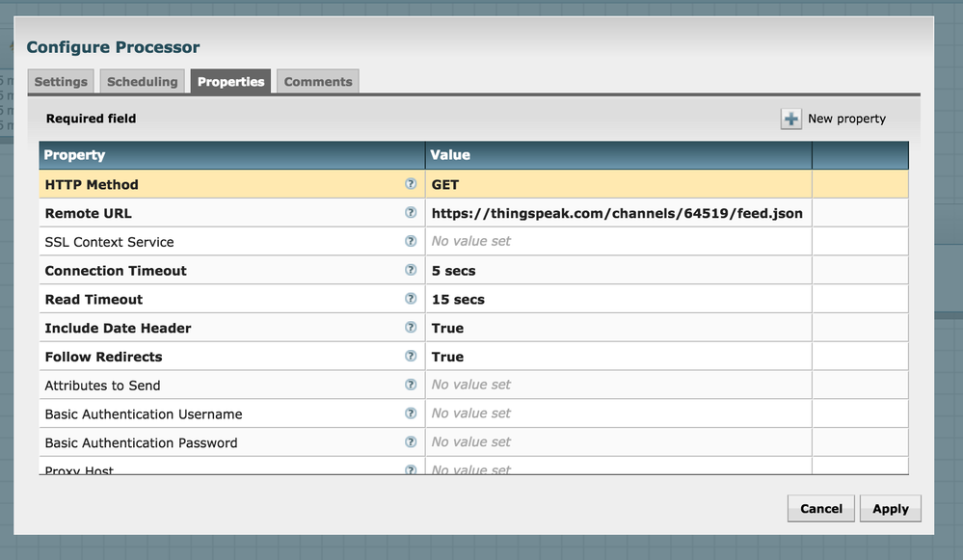Select the Include Date Header property name
The image size is (963, 560).
118,328
